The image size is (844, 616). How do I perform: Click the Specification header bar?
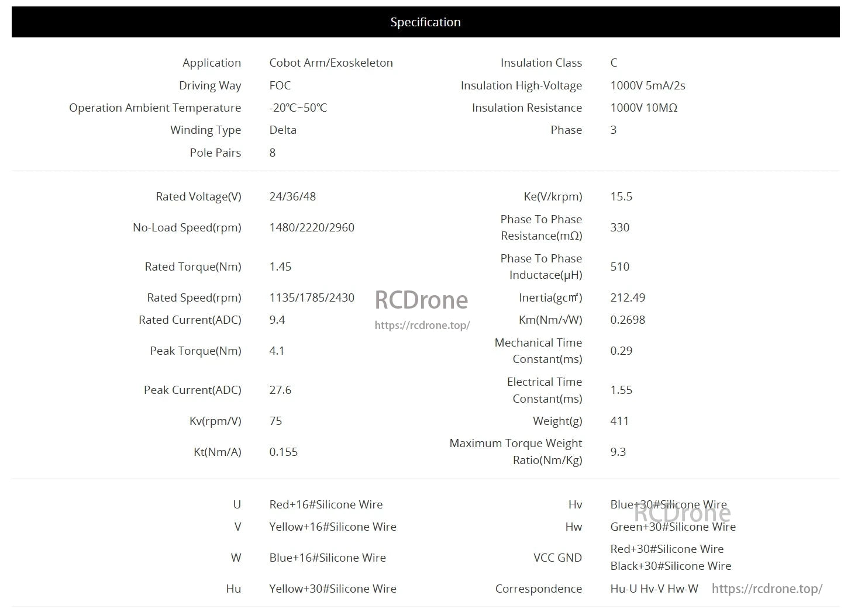tap(425, 22)
